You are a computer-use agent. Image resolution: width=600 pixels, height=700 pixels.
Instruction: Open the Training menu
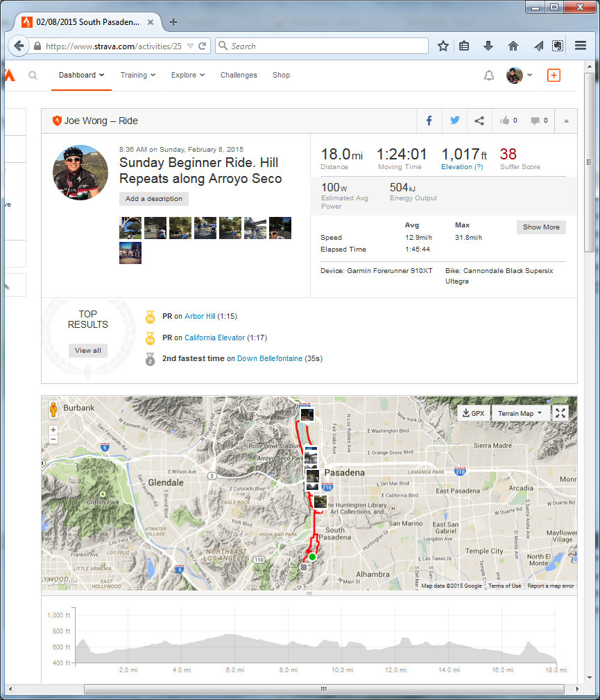[137, 75]
